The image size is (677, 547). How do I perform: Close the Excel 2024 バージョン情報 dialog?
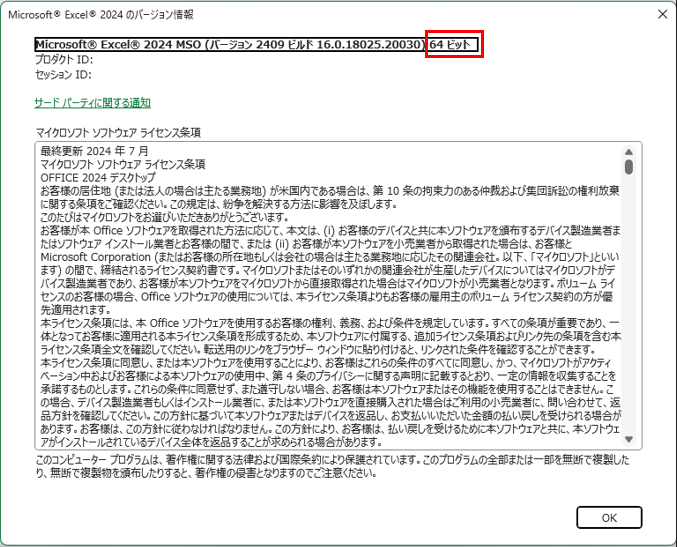coord(662,14)
